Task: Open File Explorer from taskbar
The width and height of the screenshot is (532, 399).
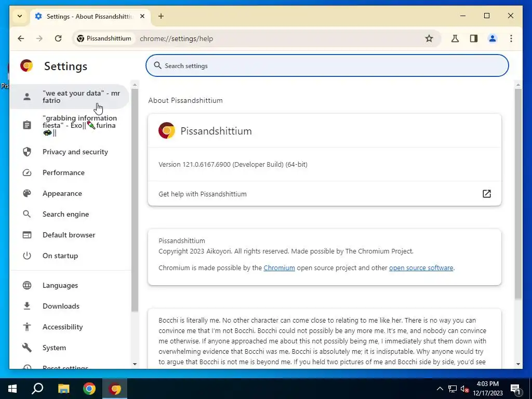Action: click(63, 389)
